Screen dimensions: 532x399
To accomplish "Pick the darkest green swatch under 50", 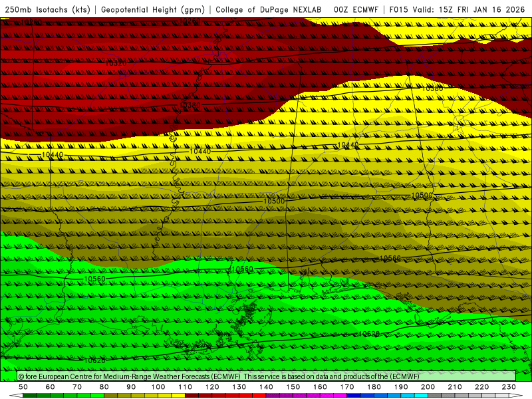I will pyautogui.click(x=29, y=396).
